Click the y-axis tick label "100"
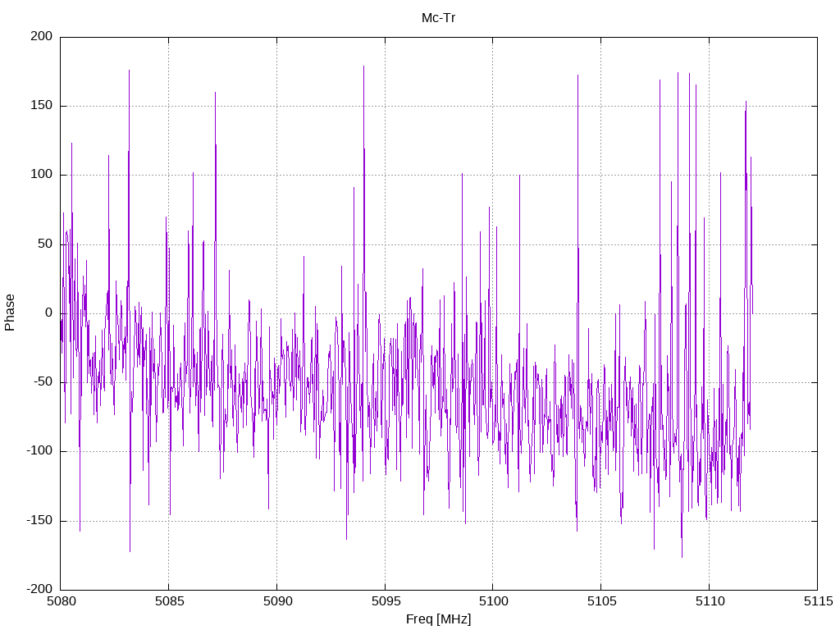 (42, 175)
